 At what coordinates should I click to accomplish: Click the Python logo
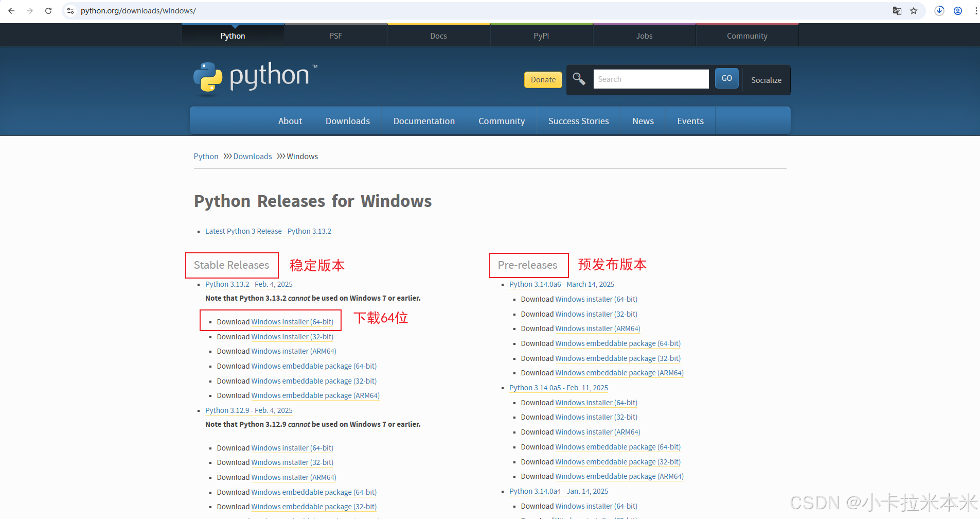pyautogui.click(x=256, y=78)
